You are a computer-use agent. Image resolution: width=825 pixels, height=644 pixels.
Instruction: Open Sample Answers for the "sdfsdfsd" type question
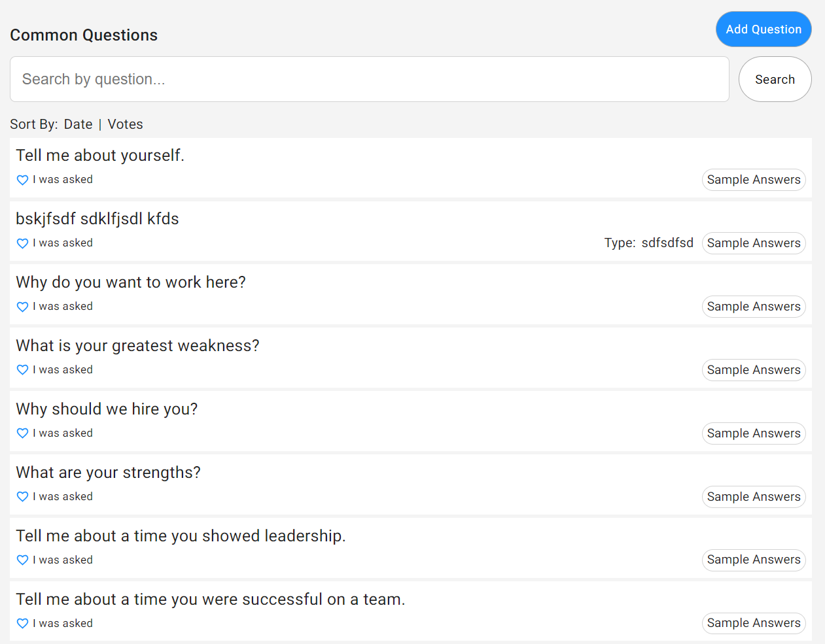click(x=753, y=243)
